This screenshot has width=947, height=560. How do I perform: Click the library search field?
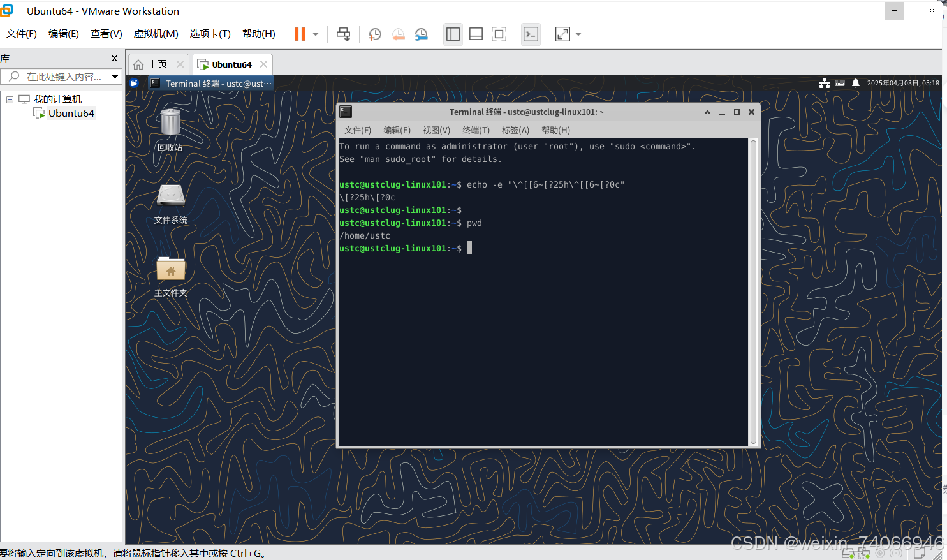(56, 77)
